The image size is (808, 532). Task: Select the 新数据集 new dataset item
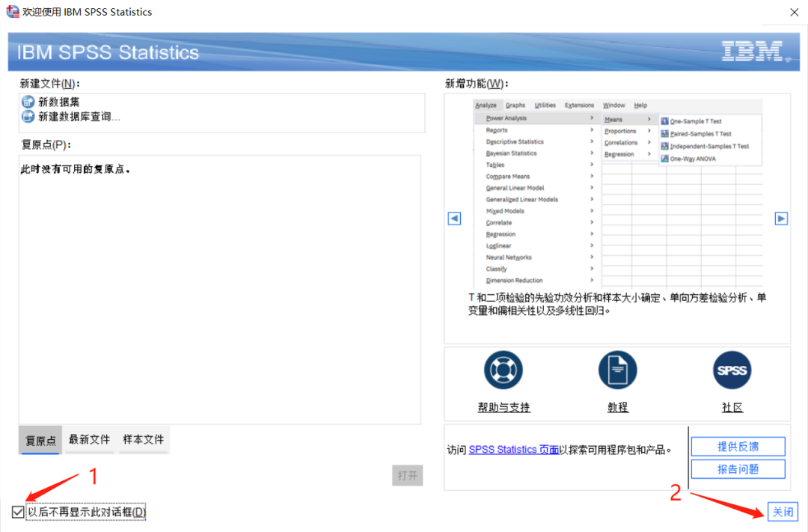[51, 102]
